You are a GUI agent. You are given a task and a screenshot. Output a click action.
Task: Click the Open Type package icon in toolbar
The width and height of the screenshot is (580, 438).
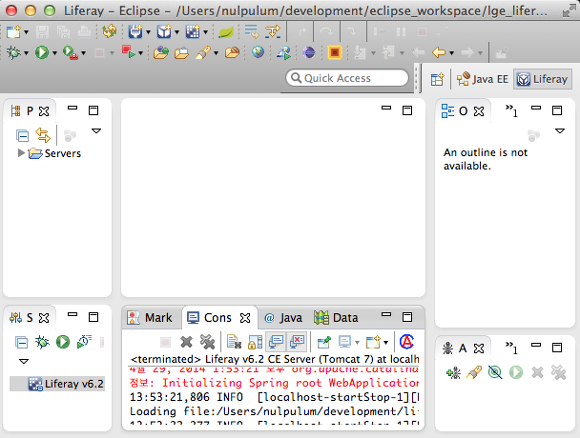coord(161,53)
